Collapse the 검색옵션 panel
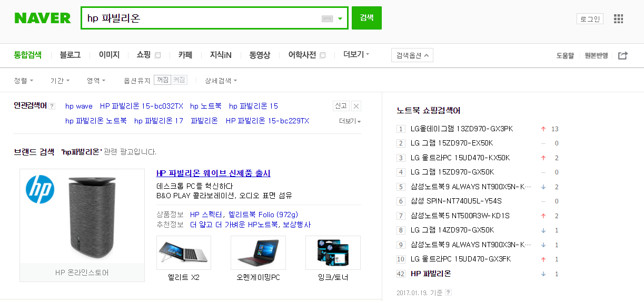 [x=412, y=55]
